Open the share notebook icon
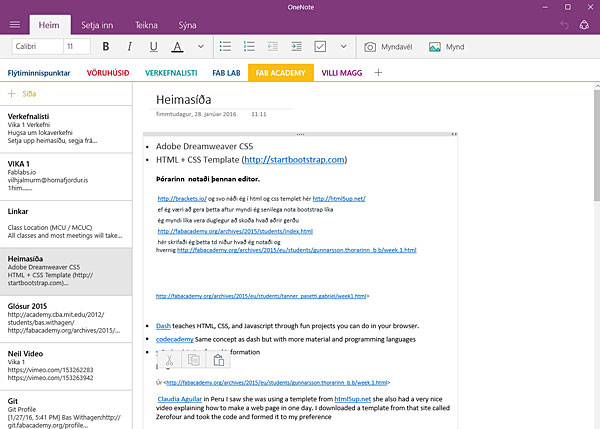 coord(584,25)
